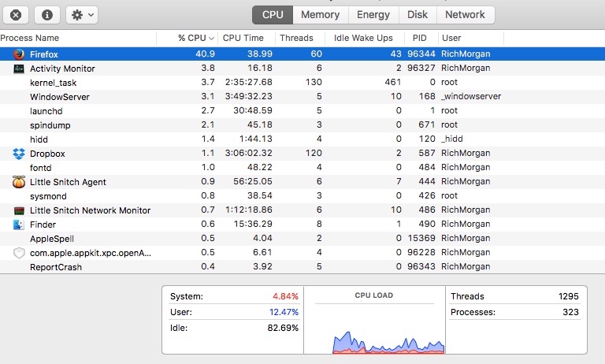Click the Little Snitch Network Monitor icon

(x=19, y=210)
